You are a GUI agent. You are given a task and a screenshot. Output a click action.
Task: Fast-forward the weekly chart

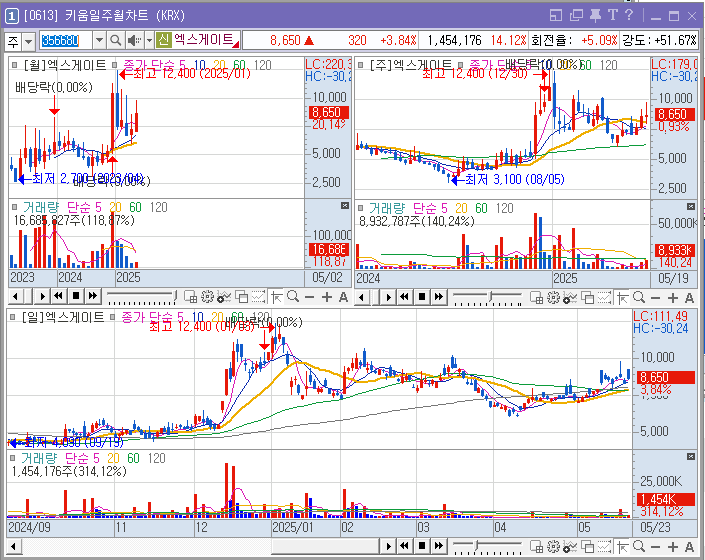(439, 297)
